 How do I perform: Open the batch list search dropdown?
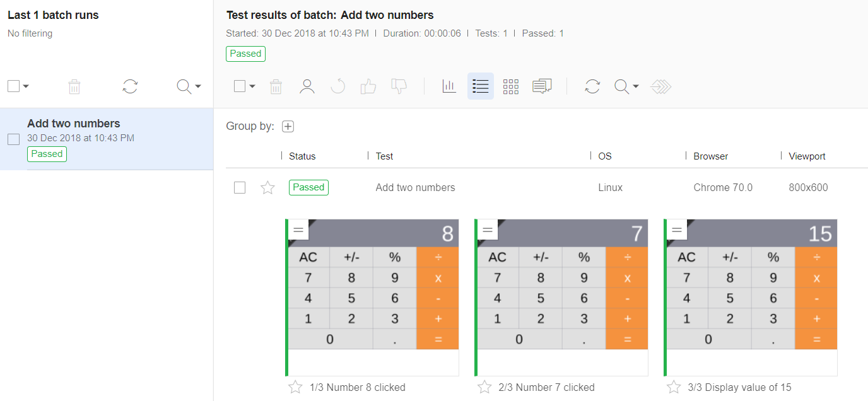(197, 86)
